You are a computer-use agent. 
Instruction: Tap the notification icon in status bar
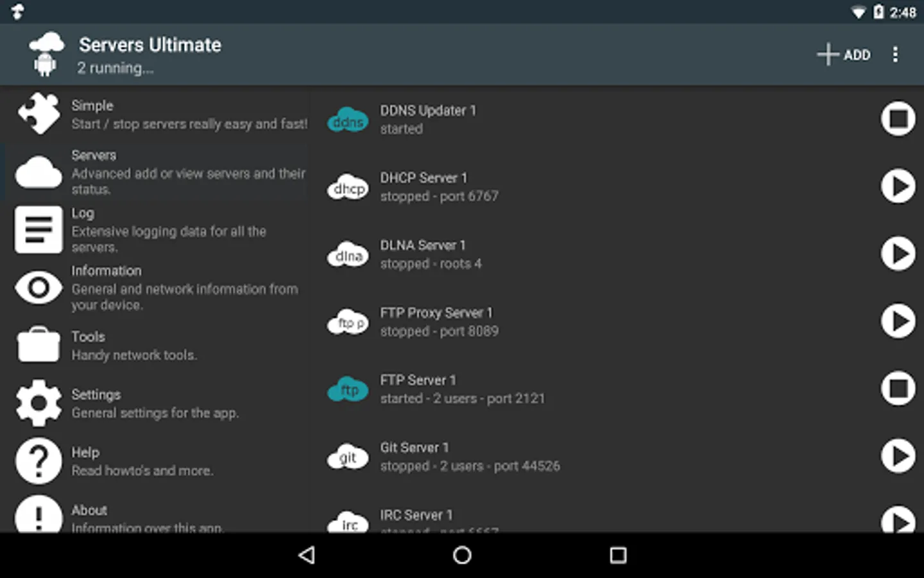(18, 11)
